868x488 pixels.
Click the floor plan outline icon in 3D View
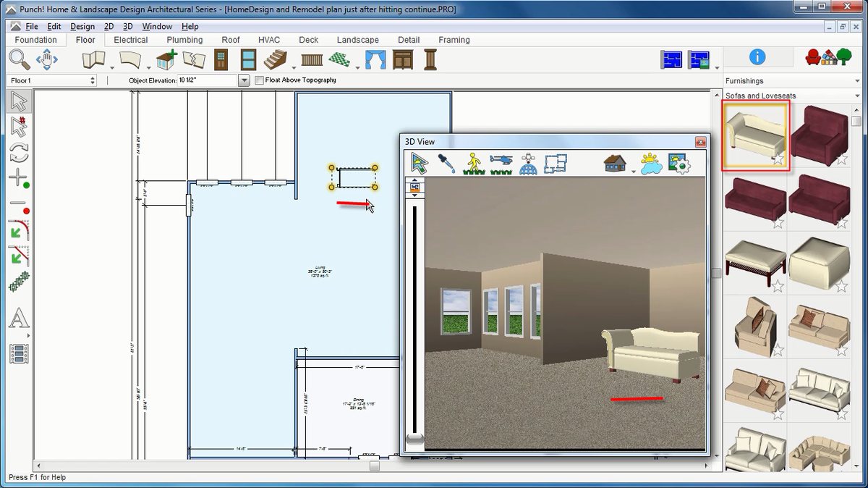556,164
